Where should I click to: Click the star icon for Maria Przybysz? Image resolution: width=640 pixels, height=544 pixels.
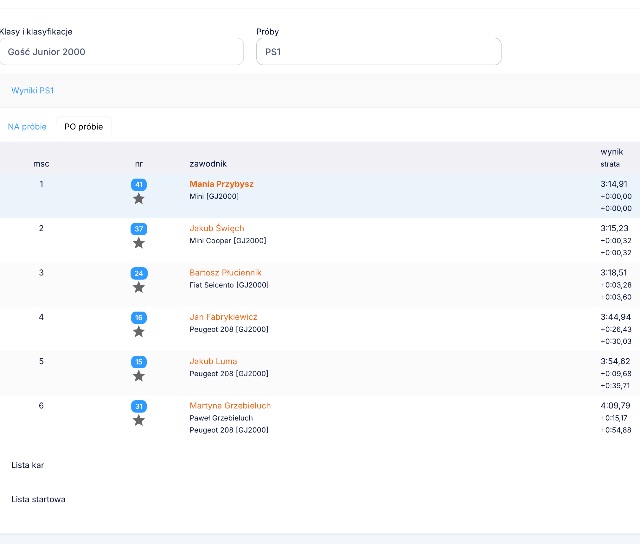click(x=139, y=199)
